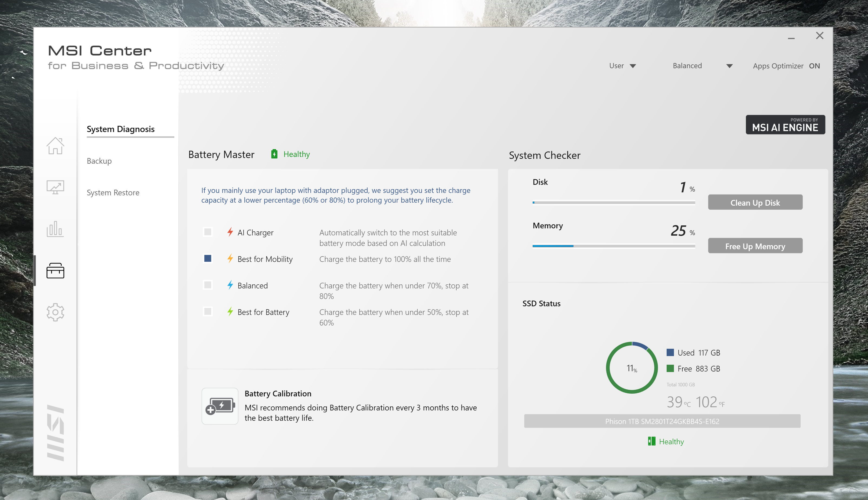
Task: Click the MSI AI Engine badge
Action: (785, 125)
